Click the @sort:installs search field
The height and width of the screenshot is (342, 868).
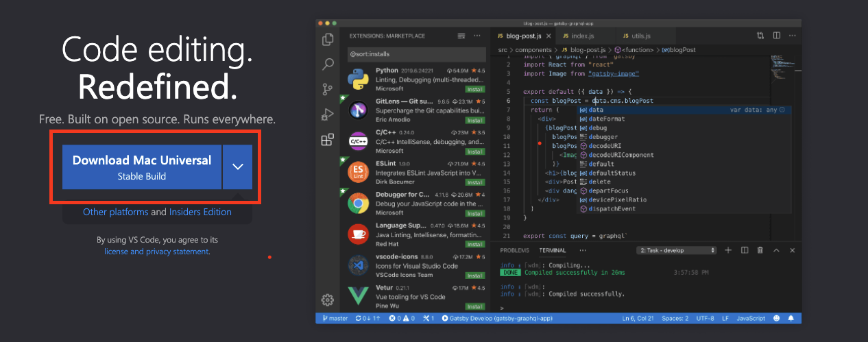417,53
